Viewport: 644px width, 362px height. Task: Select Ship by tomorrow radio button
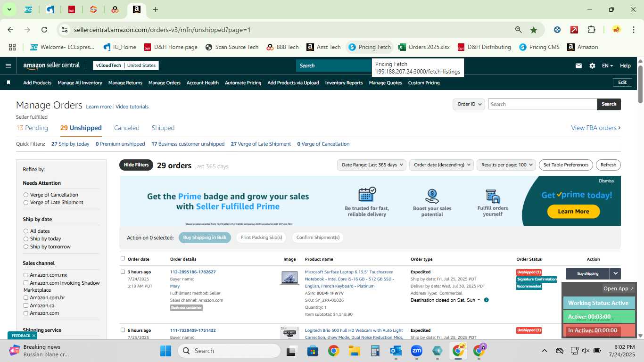26,247
